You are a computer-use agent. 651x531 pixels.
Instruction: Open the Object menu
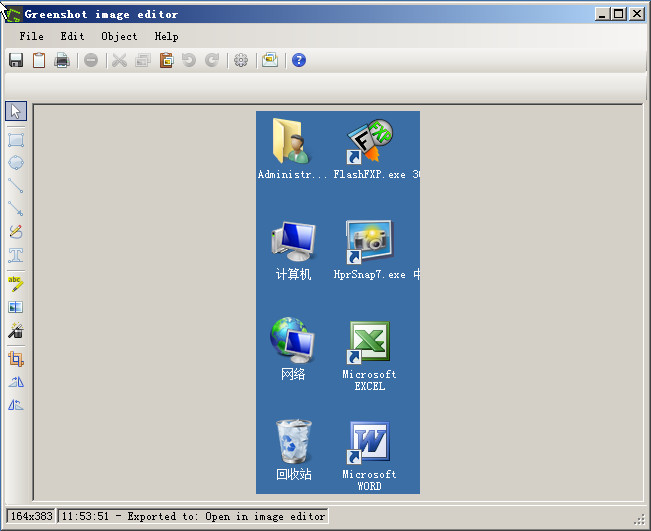tap(119, 37)
